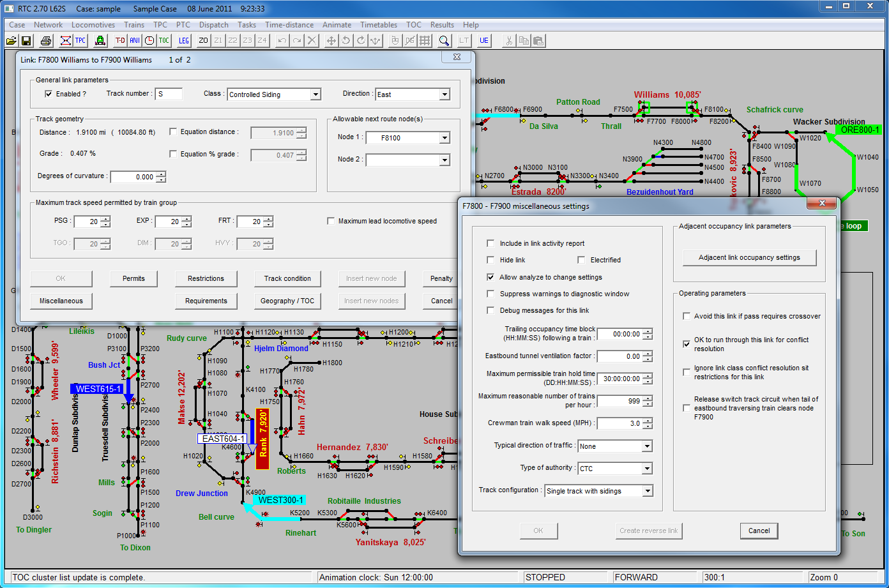889x588 pixels.
Task: Click the open case folder icon
Action: 11,41
